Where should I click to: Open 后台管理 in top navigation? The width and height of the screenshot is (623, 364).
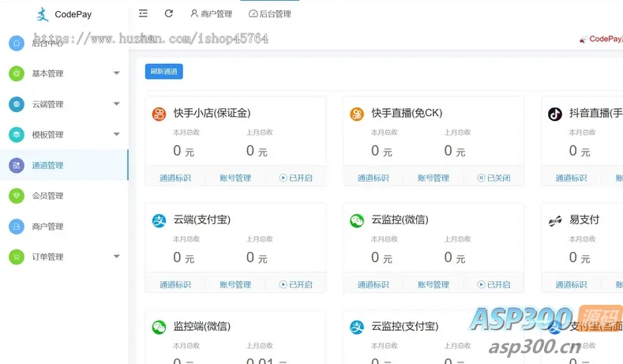[270, 14]
